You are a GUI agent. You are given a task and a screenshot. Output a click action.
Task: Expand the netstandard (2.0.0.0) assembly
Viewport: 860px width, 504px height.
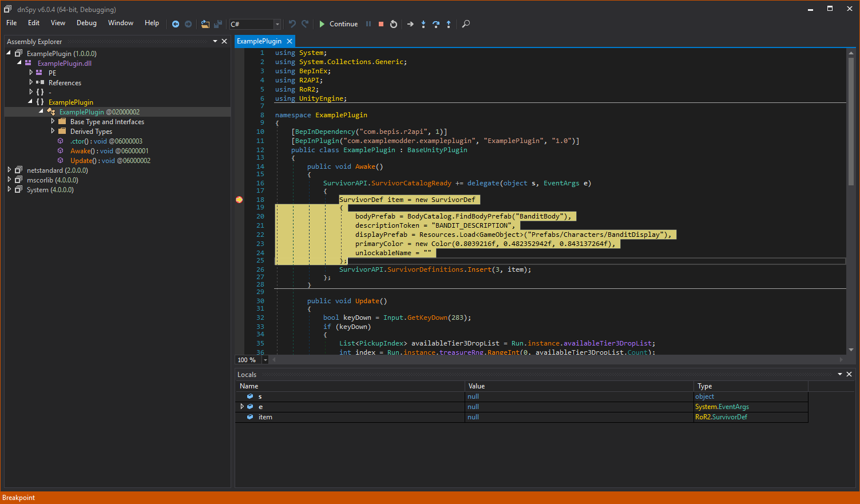pos(9,170)
